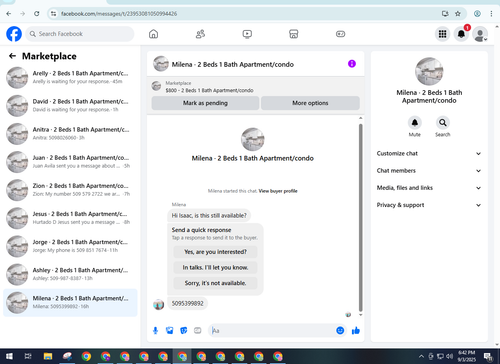
Task: Click message 5095399892 bubble
Action: [x=187, y=303]
